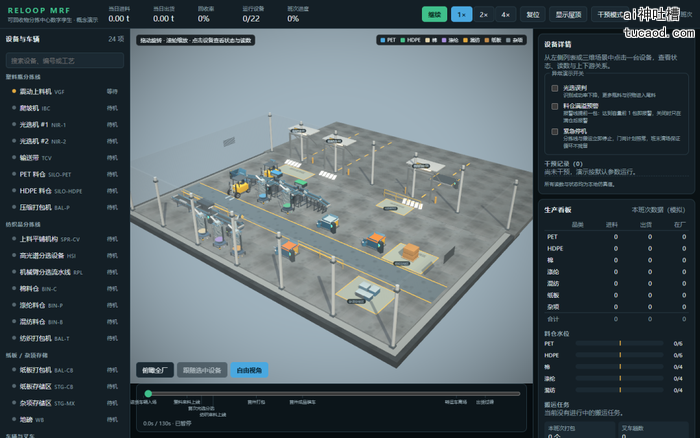Viewport: 700px width, 438px height.
Task: Select 上料平铺机构 SPR-CV row
Action: point(64,239)
